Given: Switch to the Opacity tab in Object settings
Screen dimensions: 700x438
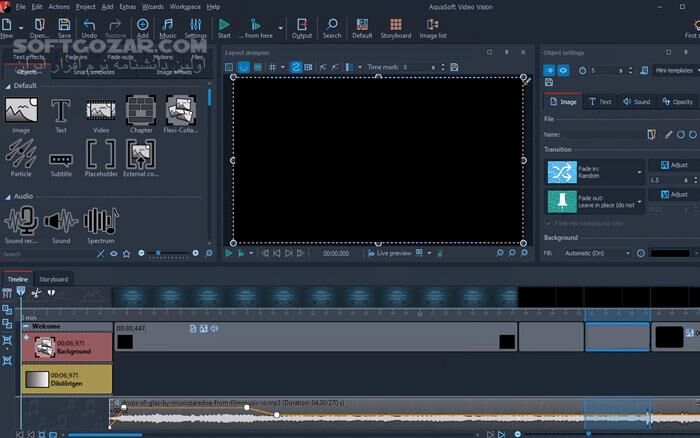Looking at the screenshot, I should 677,102.
